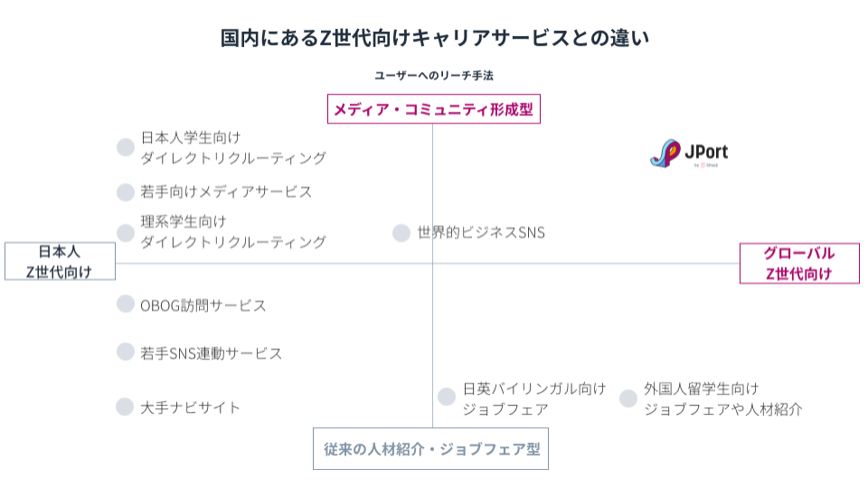
Task: Click the dot next to 日英バイリンガル向け
Action: pos(447,397)
